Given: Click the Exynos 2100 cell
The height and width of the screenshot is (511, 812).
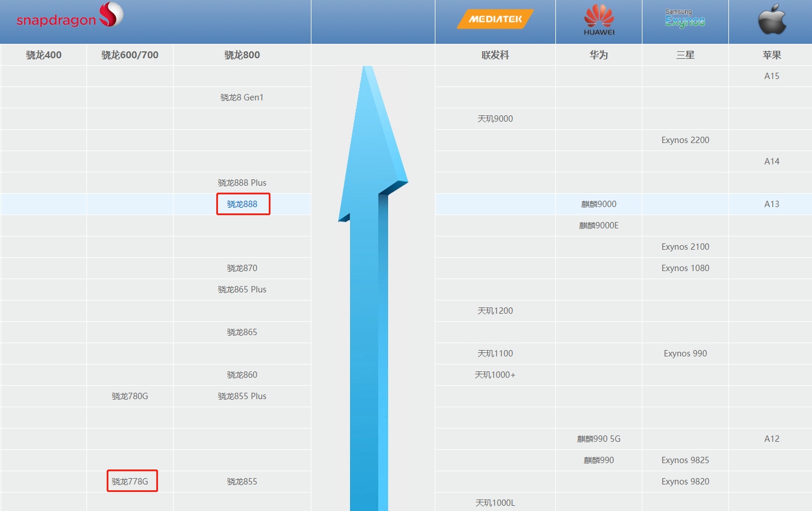Looking at the screenshot, I should (685, 247).
